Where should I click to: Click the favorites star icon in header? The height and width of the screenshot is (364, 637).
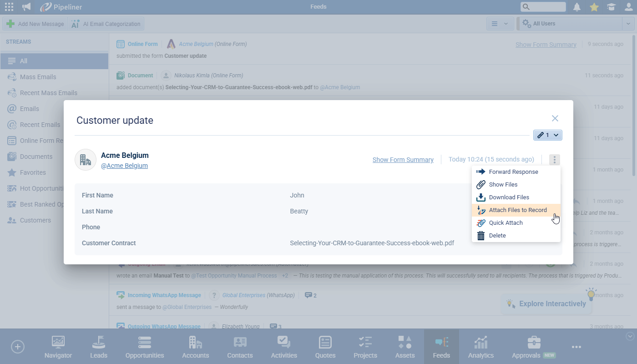click(594, 7)
